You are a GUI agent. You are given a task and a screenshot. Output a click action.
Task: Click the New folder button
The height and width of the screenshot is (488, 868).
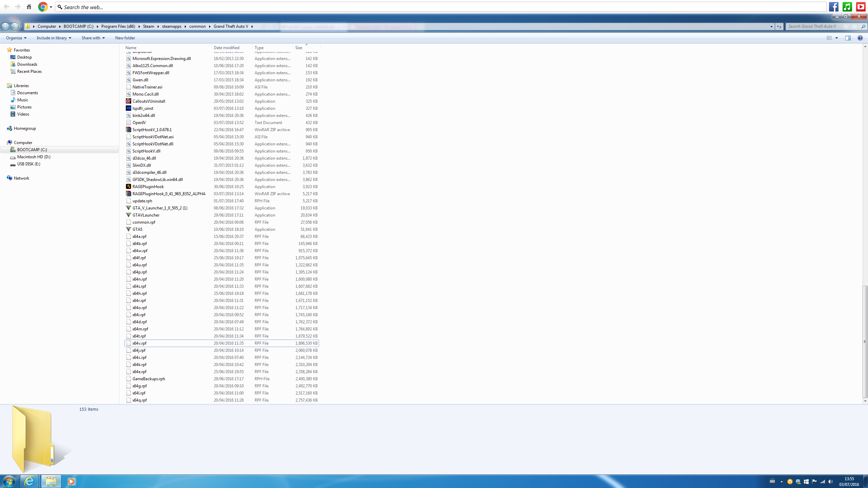[125, 38]
